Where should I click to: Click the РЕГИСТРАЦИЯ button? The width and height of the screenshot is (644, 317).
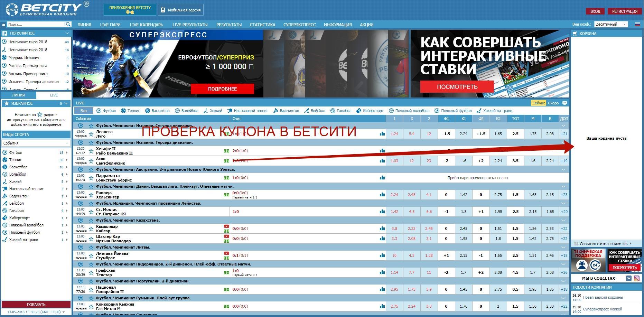(624, 11)
